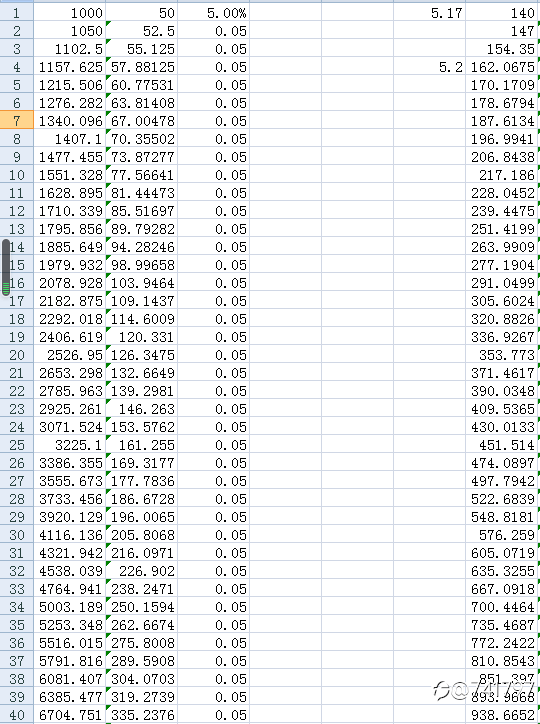This screenshot has width=540, height=724.
Task: Click cell 81.44473
Action: tap(142, 193)
